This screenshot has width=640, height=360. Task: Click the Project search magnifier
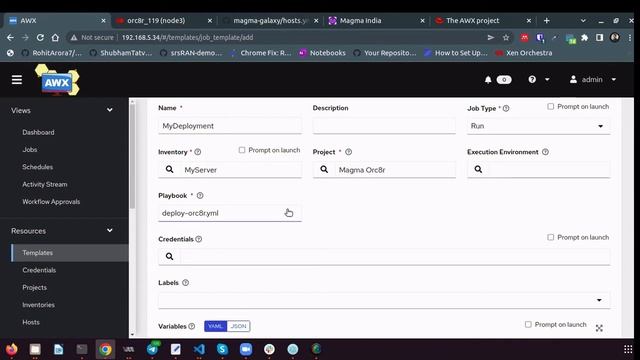324,169
